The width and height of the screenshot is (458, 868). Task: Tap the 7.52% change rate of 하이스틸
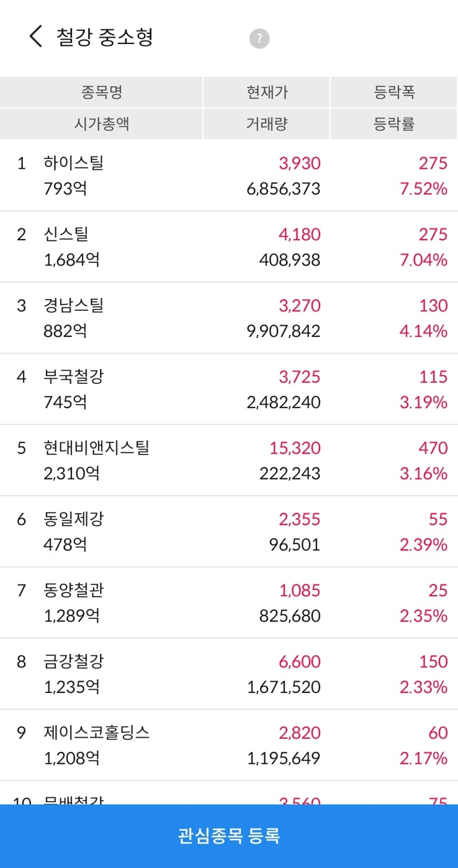424,189
